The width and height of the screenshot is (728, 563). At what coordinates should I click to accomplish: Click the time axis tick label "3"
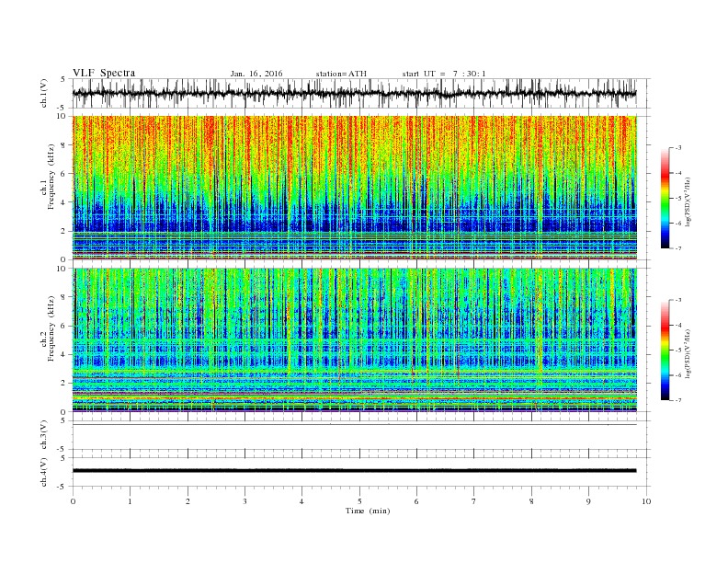tap(245, 501)
